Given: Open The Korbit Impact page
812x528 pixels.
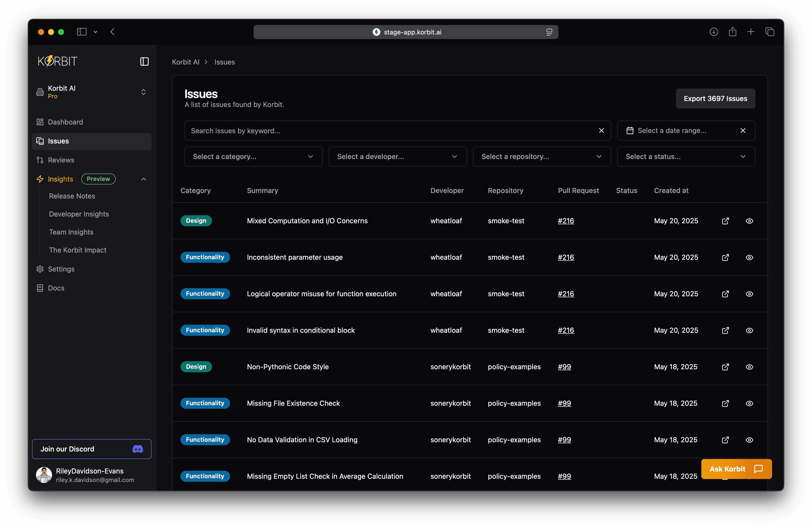Looking at the screenshot, I should pyautogui.click(x=77, y=250).
